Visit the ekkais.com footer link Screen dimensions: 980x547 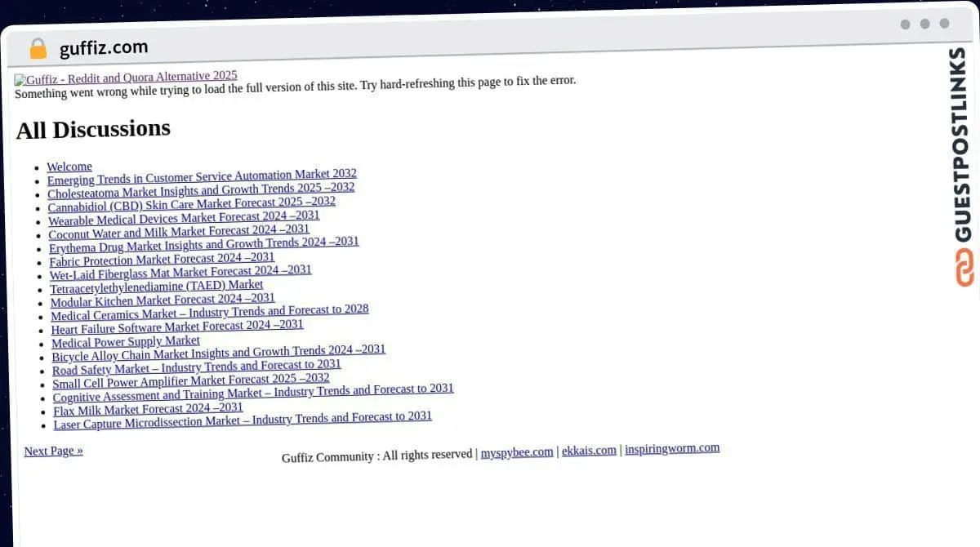[x=589, y=451]
